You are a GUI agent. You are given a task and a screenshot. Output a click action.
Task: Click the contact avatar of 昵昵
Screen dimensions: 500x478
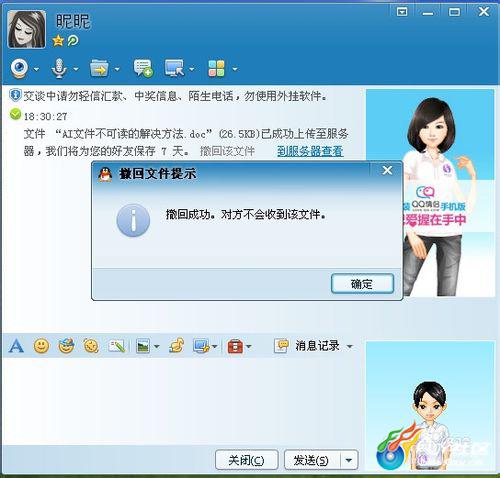pos(27,29)
